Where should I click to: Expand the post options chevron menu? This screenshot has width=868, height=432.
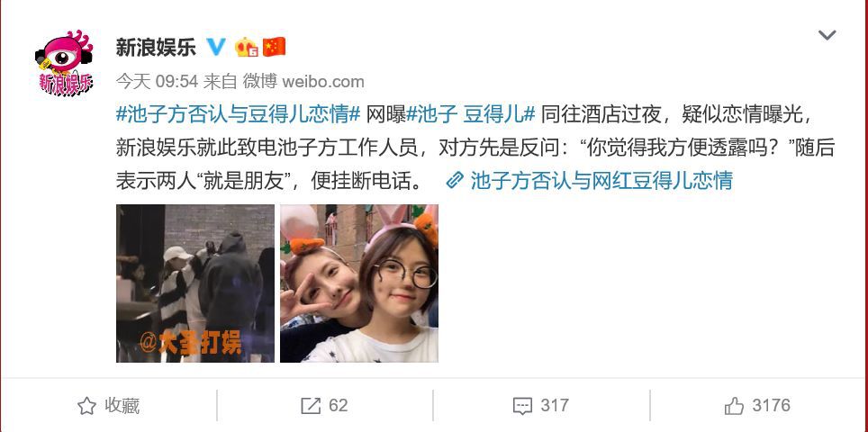tap(827, 35)
